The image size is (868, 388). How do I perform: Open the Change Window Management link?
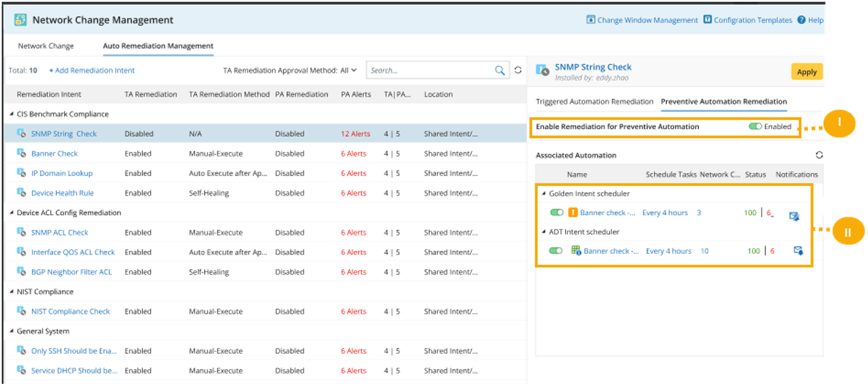click(647, 20)
